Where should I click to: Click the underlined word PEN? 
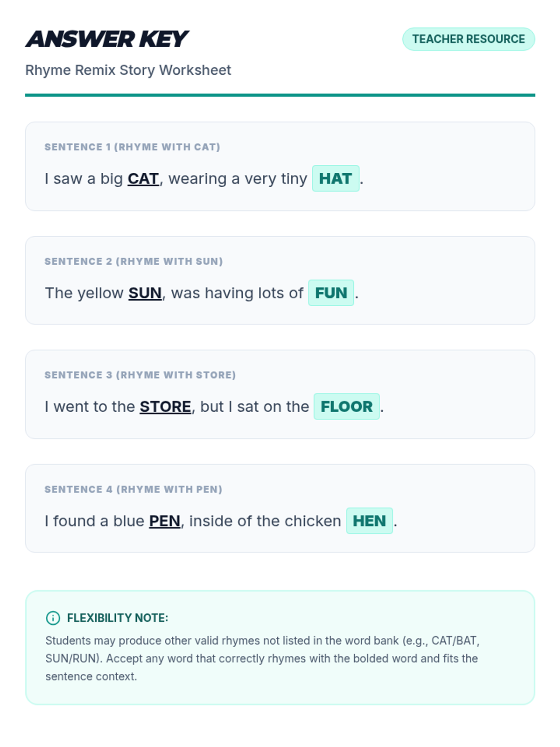[165, 521]
